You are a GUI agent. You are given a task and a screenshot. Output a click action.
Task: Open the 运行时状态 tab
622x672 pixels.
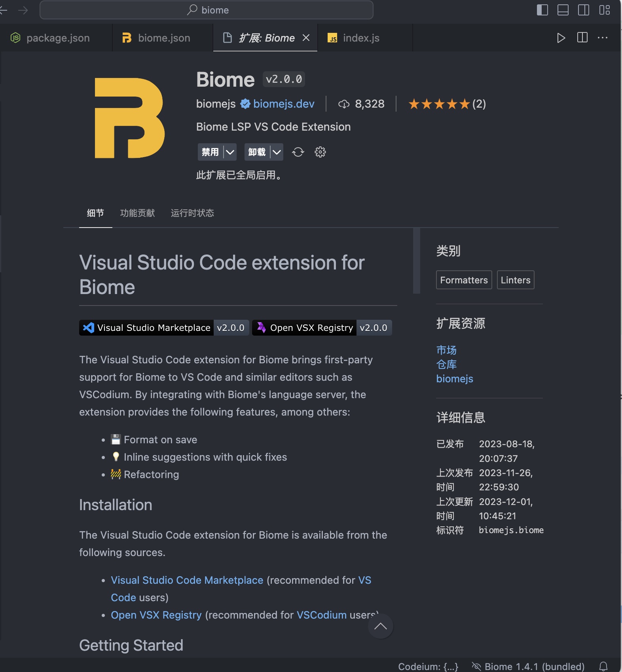coord(192,213)
